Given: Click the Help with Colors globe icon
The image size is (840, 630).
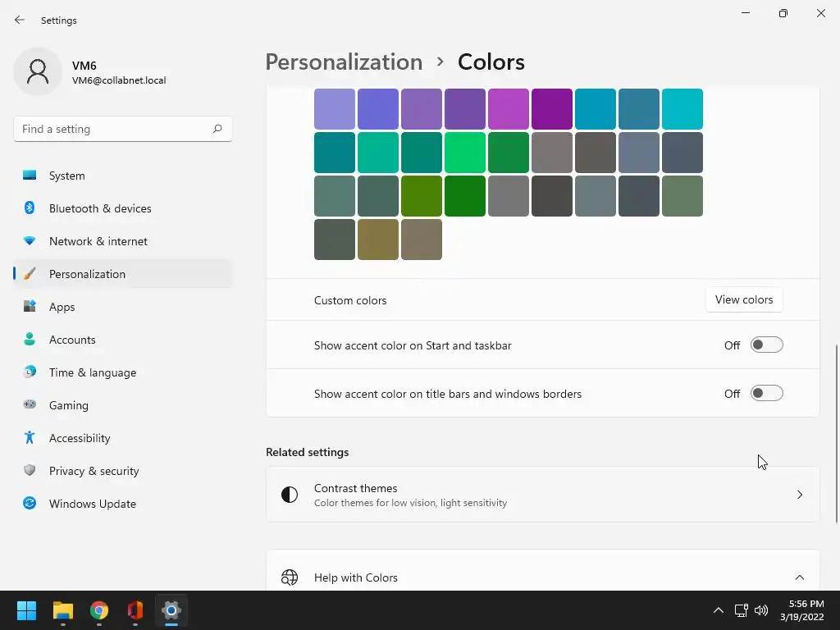Looking at the screenshot, I should [290, 577].
